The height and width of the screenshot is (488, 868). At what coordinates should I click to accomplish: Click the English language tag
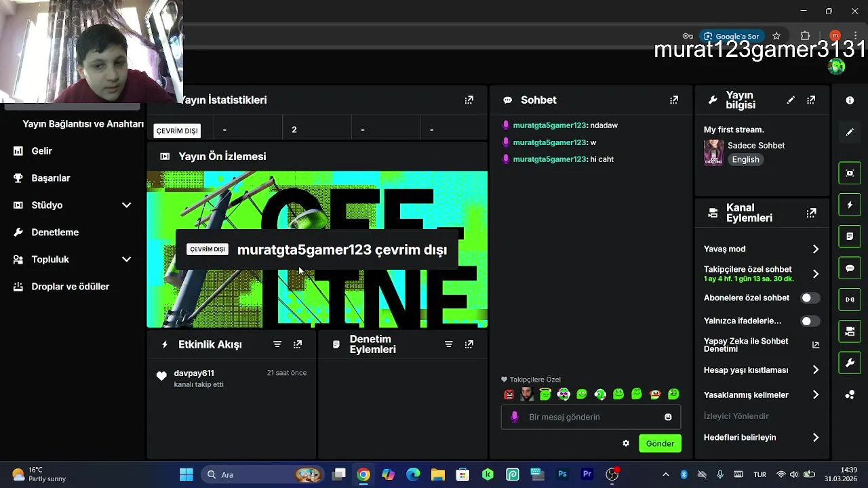click(745, 159)
